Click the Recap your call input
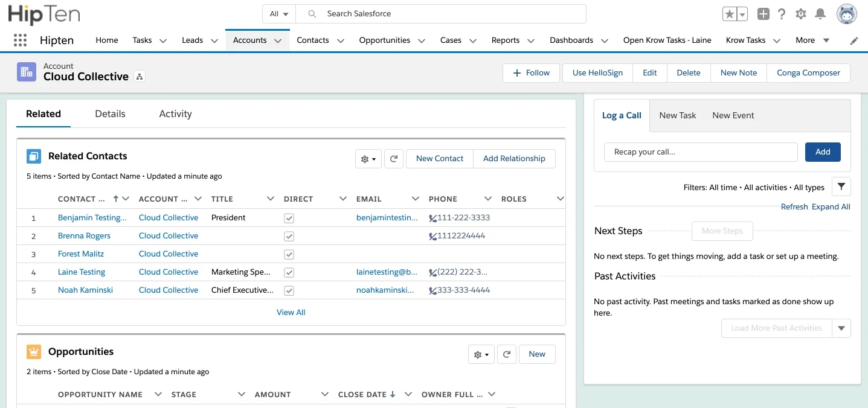Viewport: 868px width, 408px height. (x=701, y=152)
